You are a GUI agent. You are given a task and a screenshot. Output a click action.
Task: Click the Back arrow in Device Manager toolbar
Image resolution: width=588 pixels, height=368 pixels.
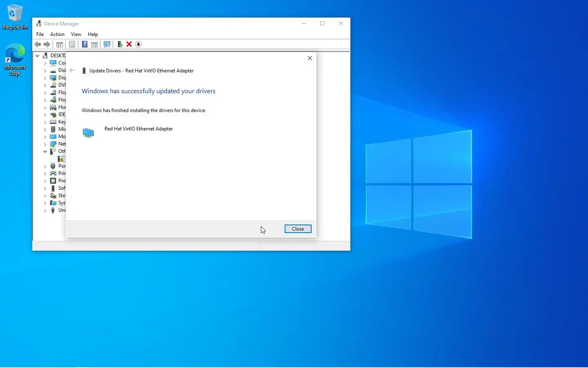click(38, 44)
